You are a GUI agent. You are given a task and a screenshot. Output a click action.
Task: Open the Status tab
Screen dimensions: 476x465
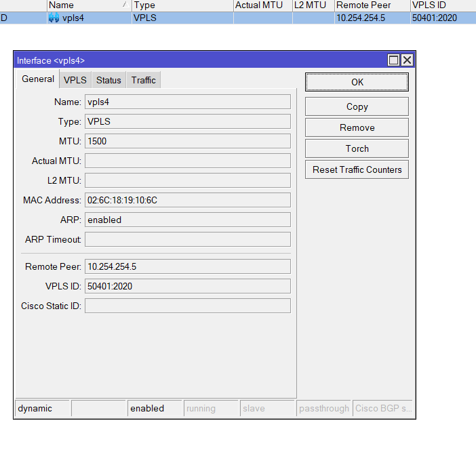coord(108,80)
